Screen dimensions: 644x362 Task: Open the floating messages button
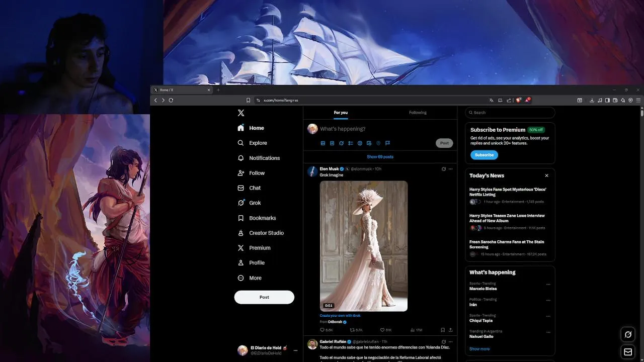click(628, 352)
